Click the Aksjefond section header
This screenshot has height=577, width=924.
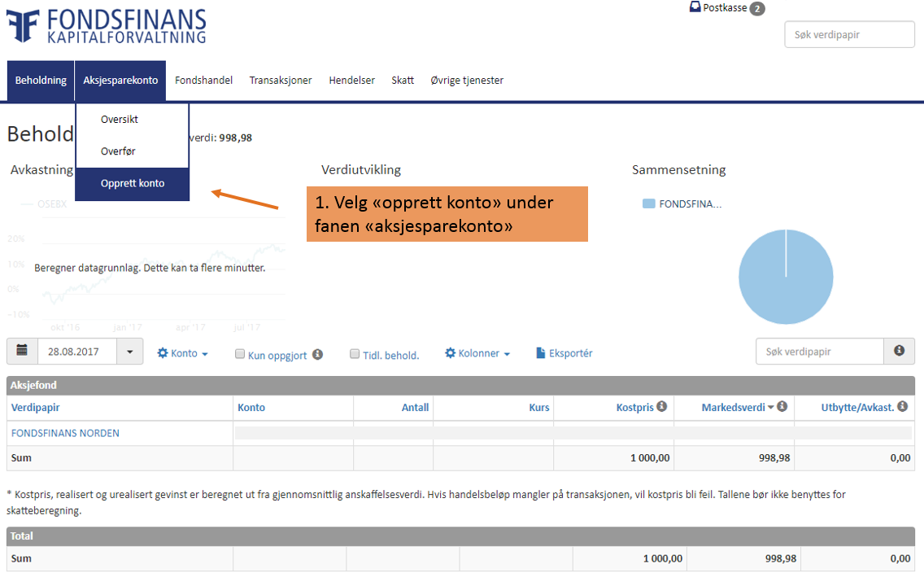(461, 386)
